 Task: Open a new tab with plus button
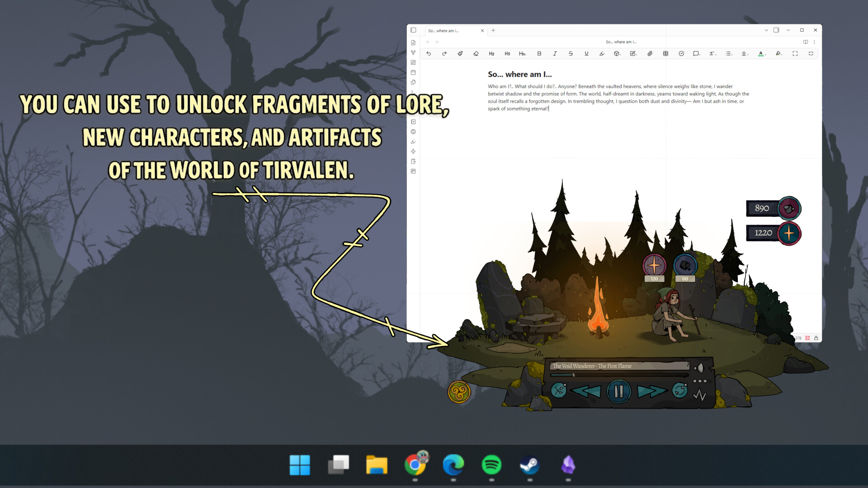[x=493, y=30]
